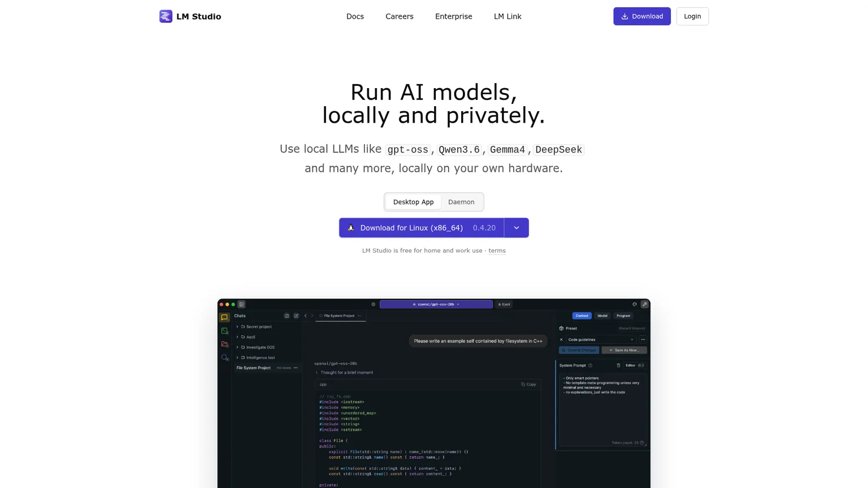Open the terms link
868x488 pixels.
pos(497,251)
